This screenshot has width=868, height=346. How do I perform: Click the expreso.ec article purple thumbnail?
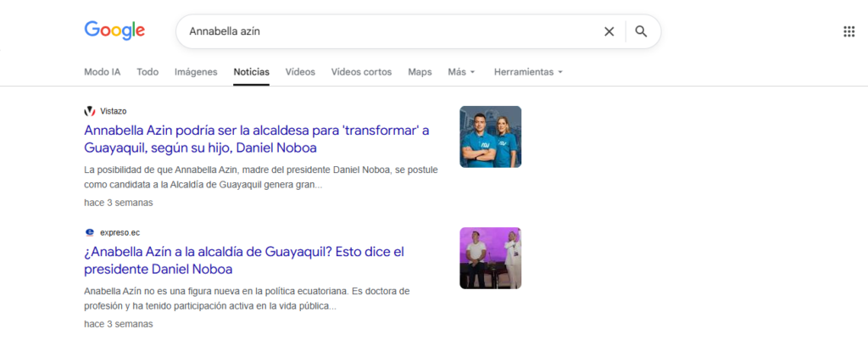tap(490, 258)
